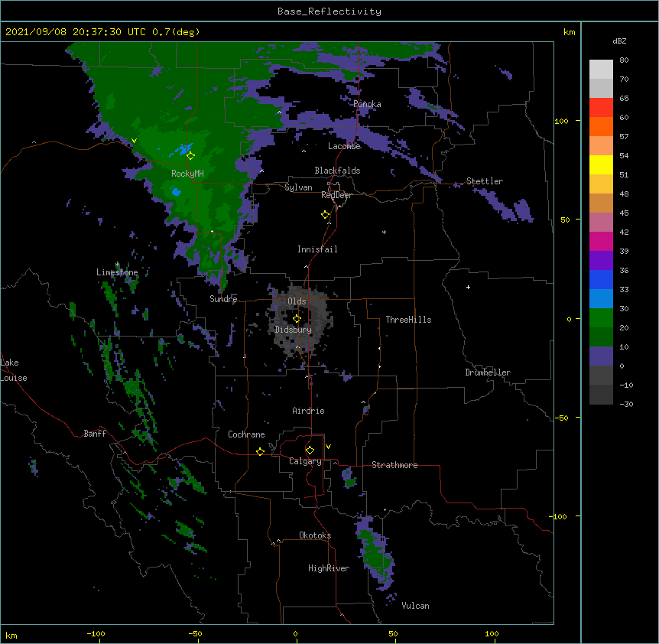Click the Ponoka city label
The height and width of the screenshot is (644, 659).
(x=367, y=104)
